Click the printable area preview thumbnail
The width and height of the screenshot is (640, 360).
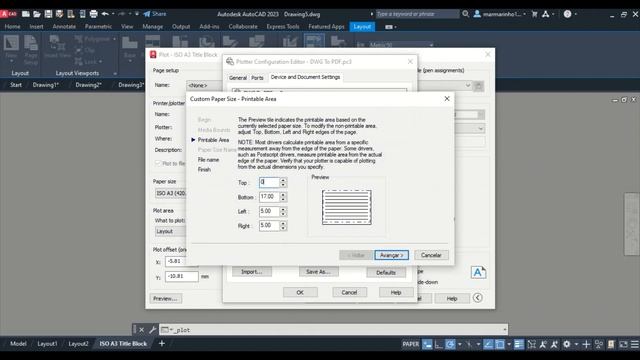[x=347, y=207]
